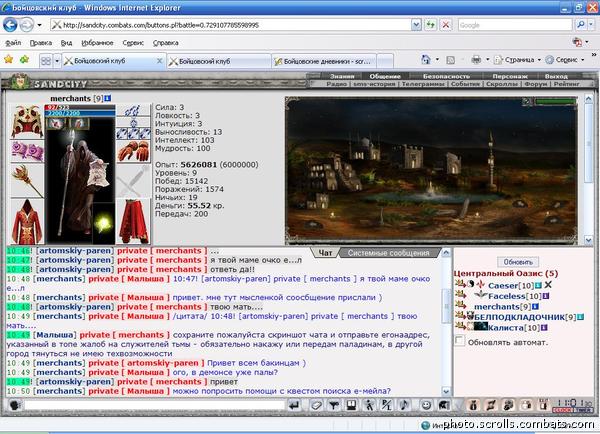Click browser refresh green arrows icon
600x434 pixels.
click(x=430, y=25)
